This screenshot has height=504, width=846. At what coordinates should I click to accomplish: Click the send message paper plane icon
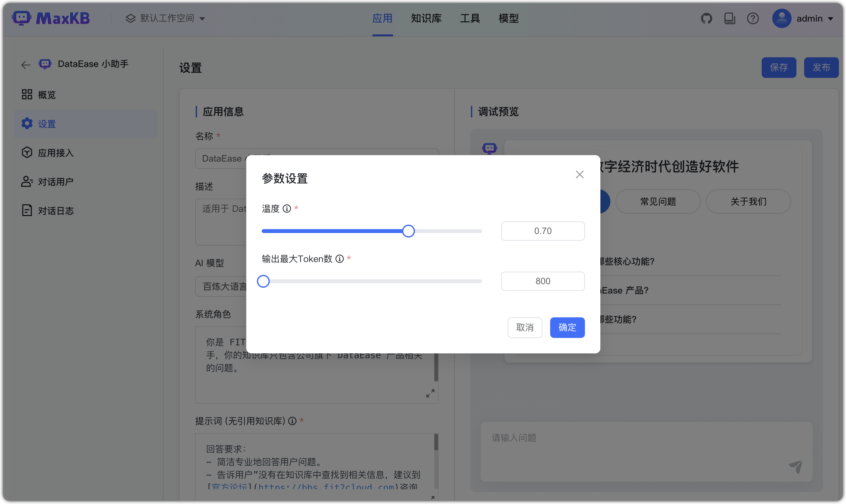pos(795,467)
